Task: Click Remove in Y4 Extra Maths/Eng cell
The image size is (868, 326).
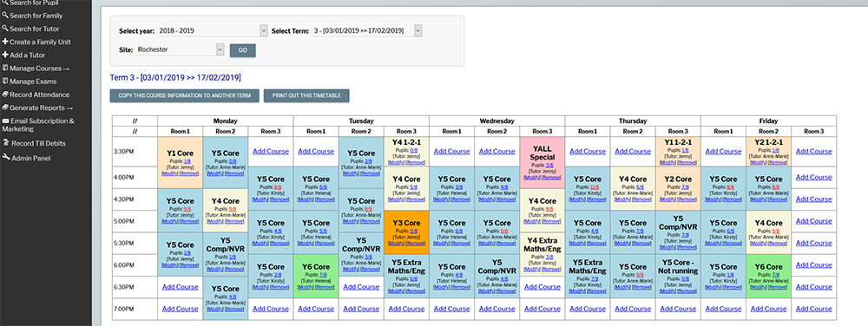Action: point(551,270)
